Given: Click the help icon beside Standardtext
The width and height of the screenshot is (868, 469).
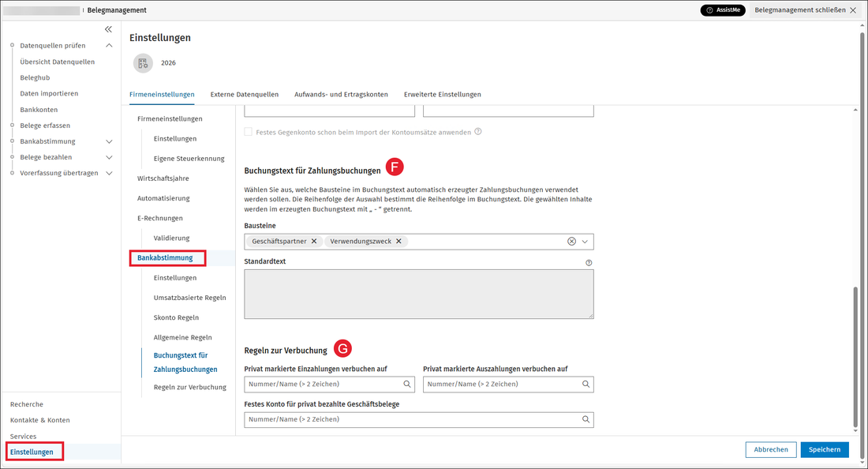Looking at the screenshot, I should [589, 263].
